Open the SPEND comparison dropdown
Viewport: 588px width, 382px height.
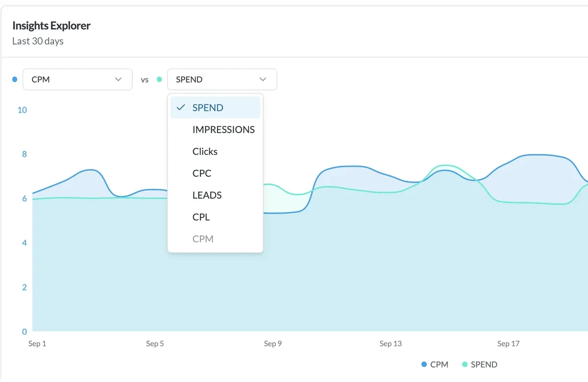(x=222, y=79)
